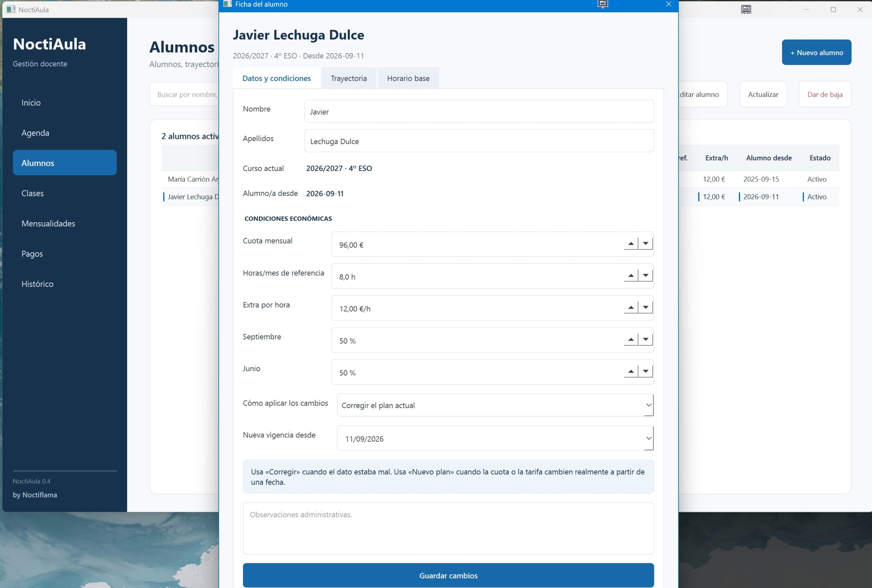Click '+ Nuevo alumno' button
This screenshot has height=588, width=872.
[x=816, y=52]
